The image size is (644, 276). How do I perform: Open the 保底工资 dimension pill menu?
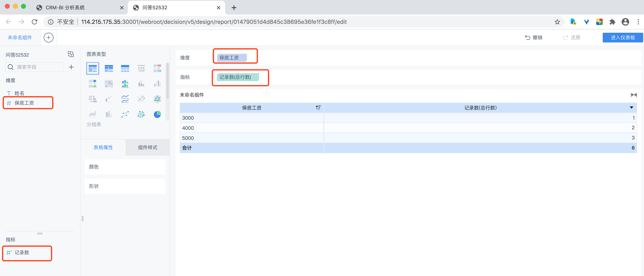tap(232, 58)
